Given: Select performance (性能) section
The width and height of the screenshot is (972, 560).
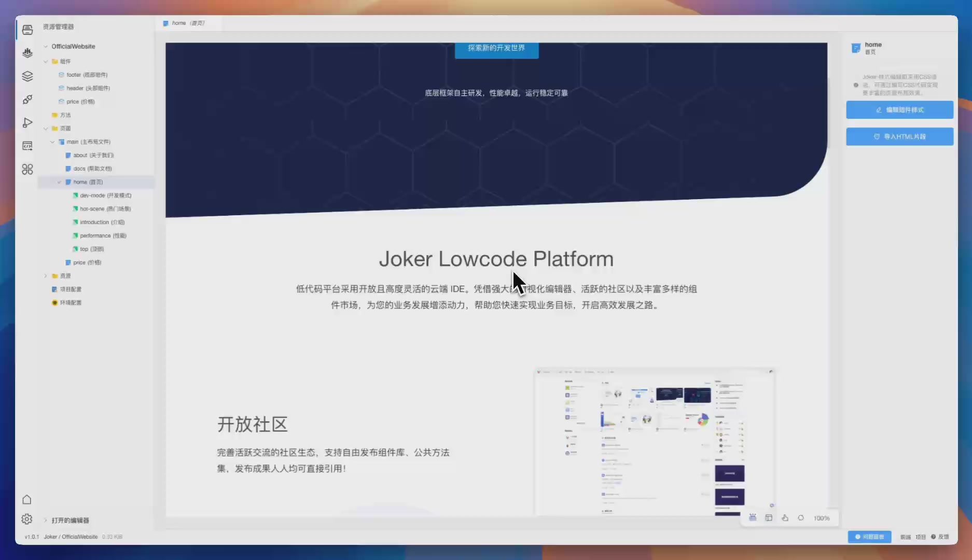Looking at the screenshot, I should [103, 235].
